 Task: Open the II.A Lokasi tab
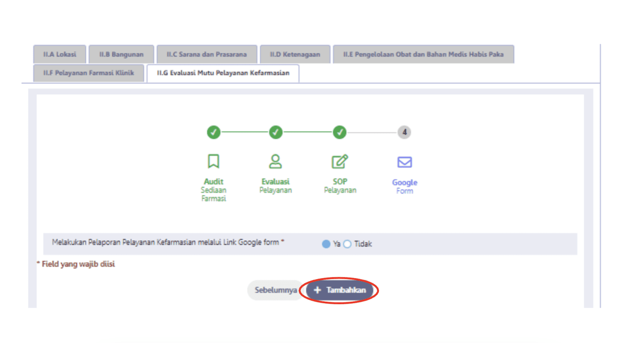(60, 54)
